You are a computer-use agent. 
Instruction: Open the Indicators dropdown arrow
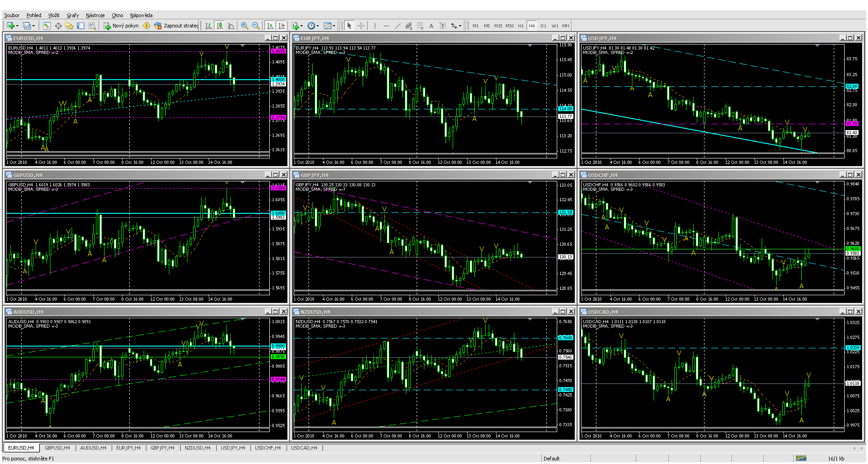pyautogui.click(x=301, y=26)
